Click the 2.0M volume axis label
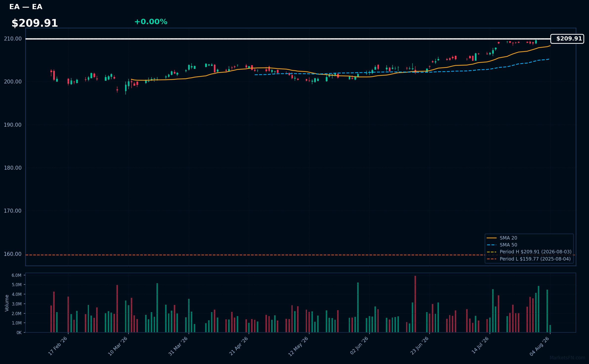589x364 pixels. [17, 314]
